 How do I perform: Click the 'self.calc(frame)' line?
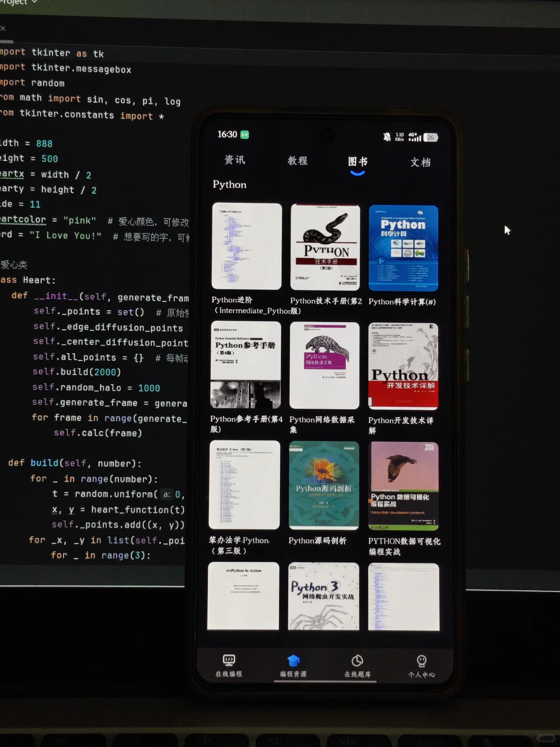tap(98, 433)
